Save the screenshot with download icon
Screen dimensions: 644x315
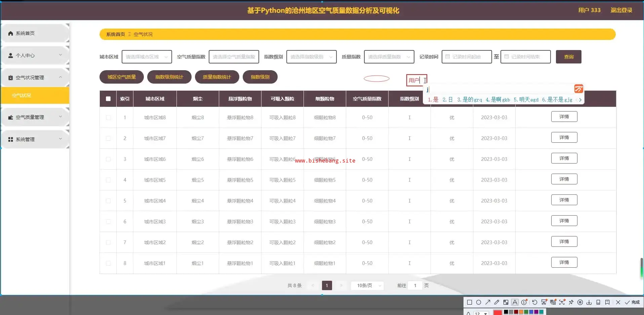click(x=589, y=302)
